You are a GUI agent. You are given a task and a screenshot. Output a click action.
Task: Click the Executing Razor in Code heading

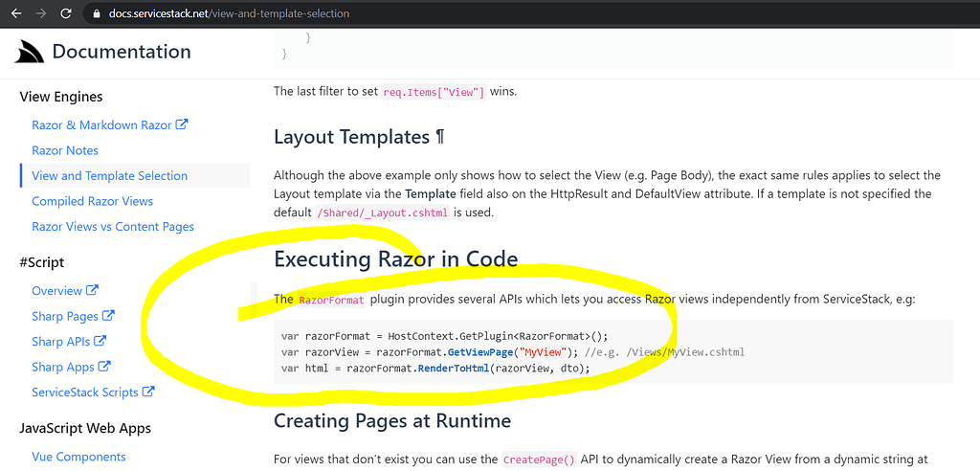(395, 258)
